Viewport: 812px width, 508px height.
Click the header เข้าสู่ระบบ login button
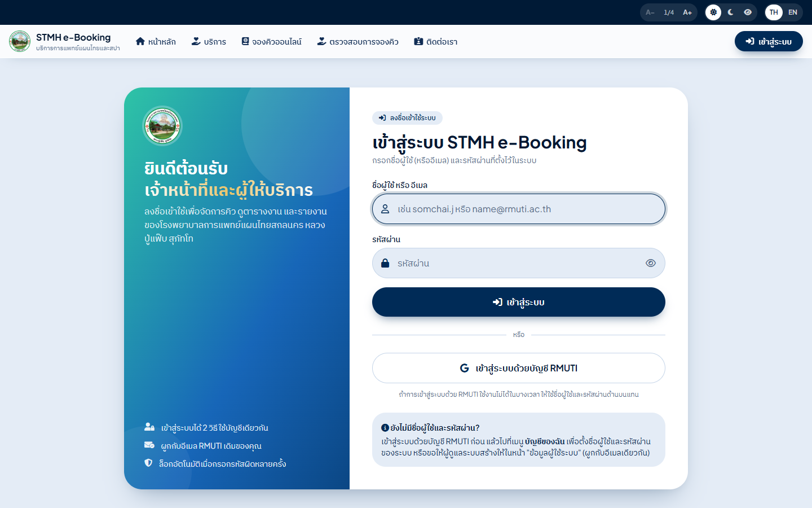[769, 42]
